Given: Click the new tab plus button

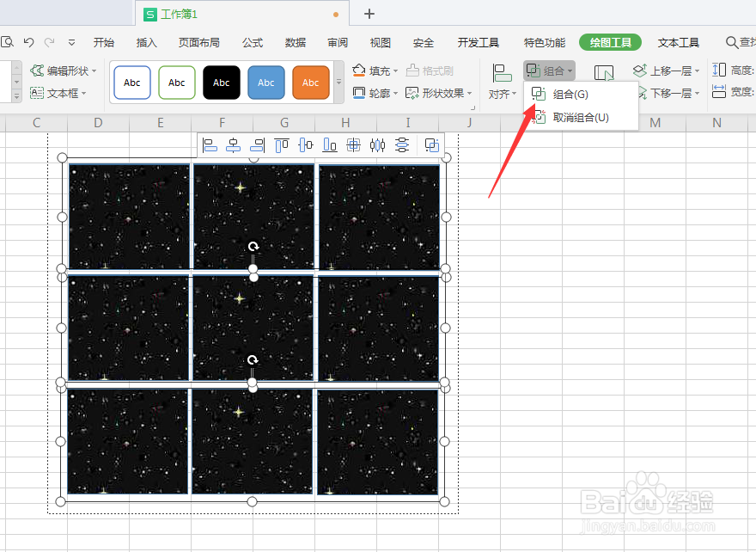Looking at the screenshot, I should click(369, 14).
